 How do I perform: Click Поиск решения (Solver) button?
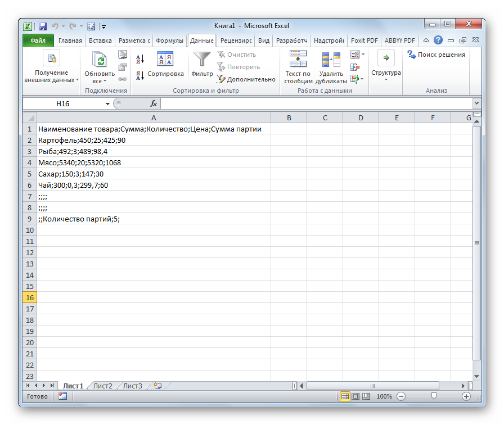[436, 55]
